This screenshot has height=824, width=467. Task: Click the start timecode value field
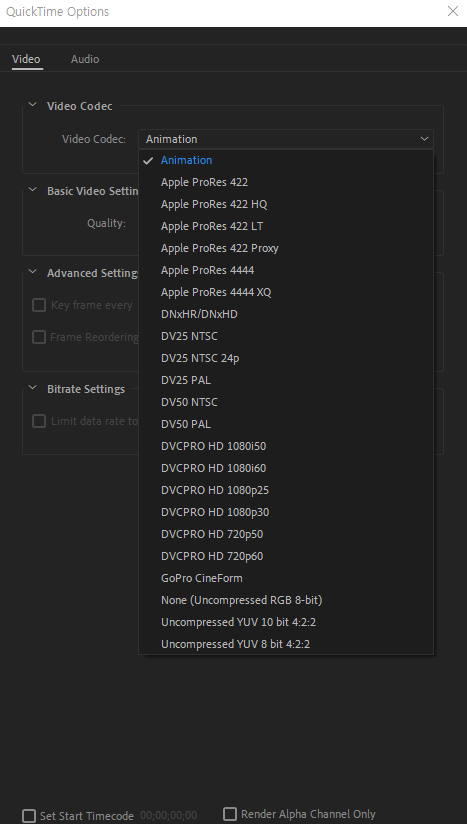pos(169,816)
